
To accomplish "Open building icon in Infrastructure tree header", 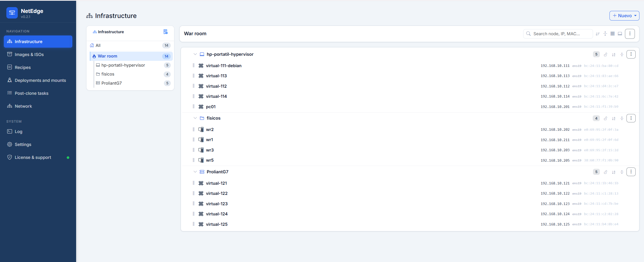I will 165,32.
